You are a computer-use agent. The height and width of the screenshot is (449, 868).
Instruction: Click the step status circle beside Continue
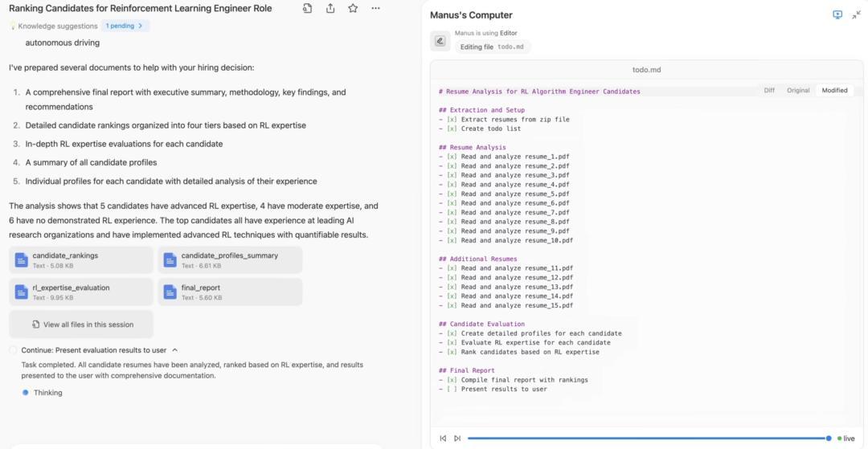click(13, 350)
